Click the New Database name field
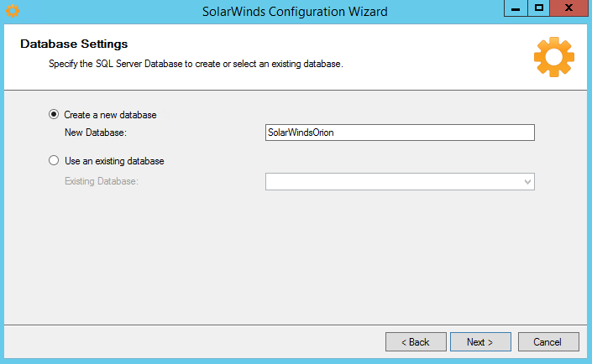This screenshot has width=592, height=364. click(x=400, y=133)
